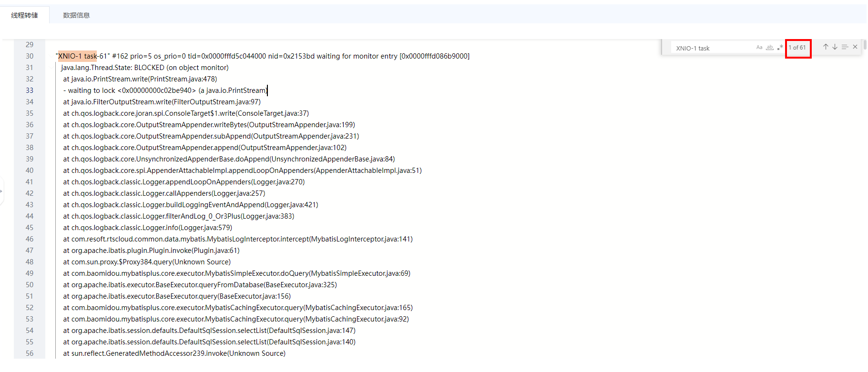Click the 'waiting to lock' stack line
The width and height of the screenshot is (868, 372).
[165, 90]
